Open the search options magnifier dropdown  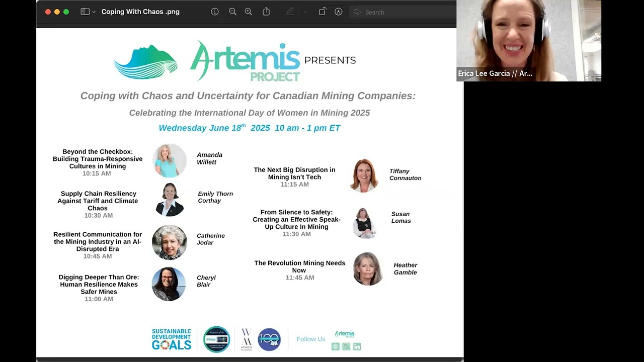coord(357,12)
